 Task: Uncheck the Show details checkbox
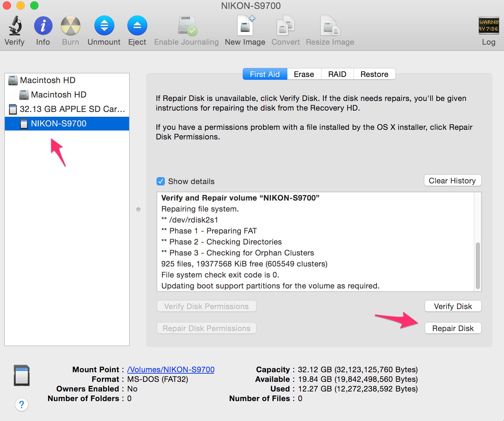(x=161, y=181)
